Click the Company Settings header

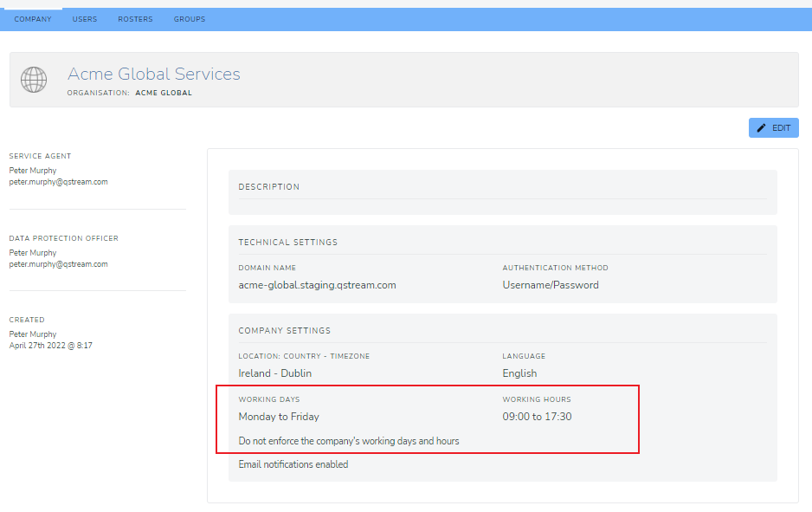coord(284,331)
